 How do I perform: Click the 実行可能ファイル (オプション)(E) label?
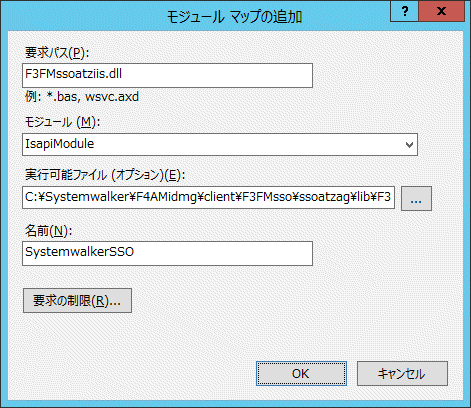point(105,175)
